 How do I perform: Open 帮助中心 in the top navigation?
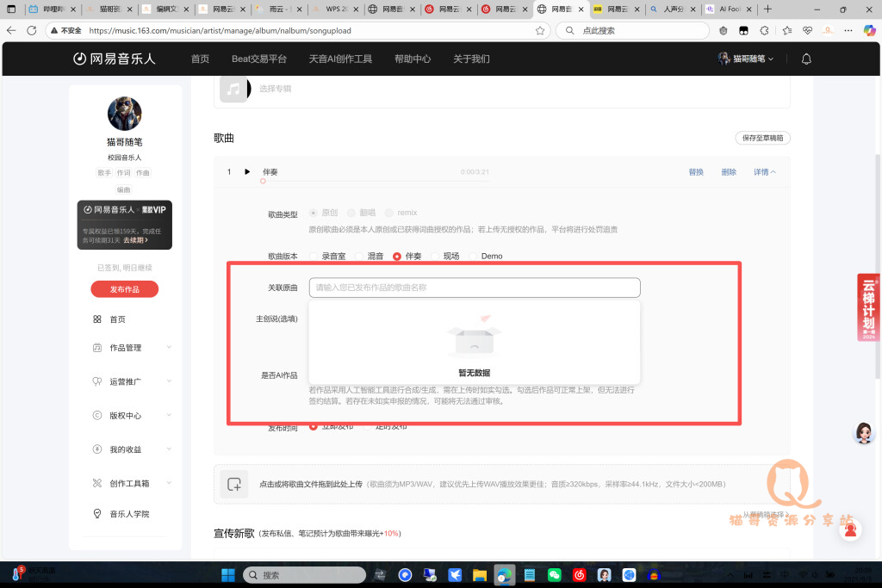tap(413, 59)
